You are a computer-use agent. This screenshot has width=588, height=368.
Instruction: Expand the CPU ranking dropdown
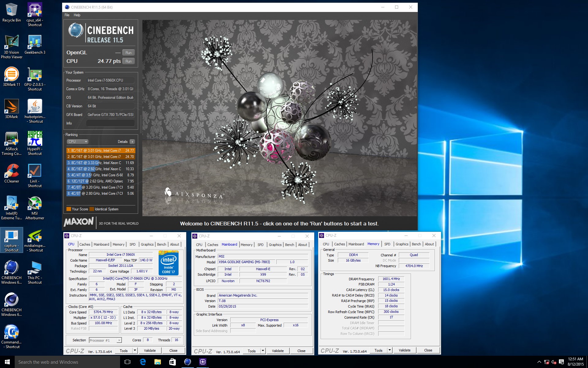click(77, 142)
